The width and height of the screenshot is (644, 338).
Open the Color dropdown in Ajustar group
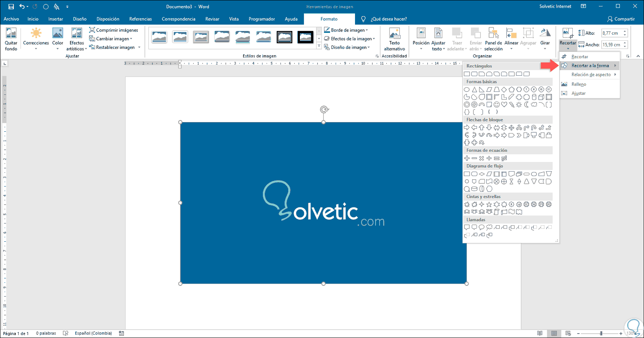click(58, 39)
